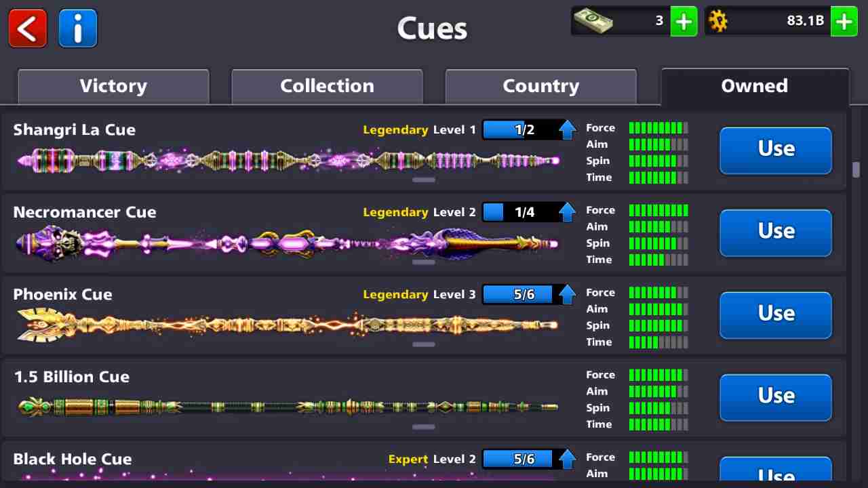Image resolution: width=868 pixels, height=488 pixels.
Task: Click the Phoenix Cue Spin stat
Action: [637, 325]
